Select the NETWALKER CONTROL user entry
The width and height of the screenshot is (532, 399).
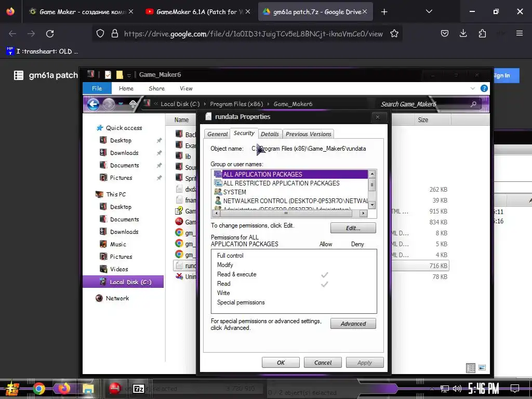pos(290,201)
